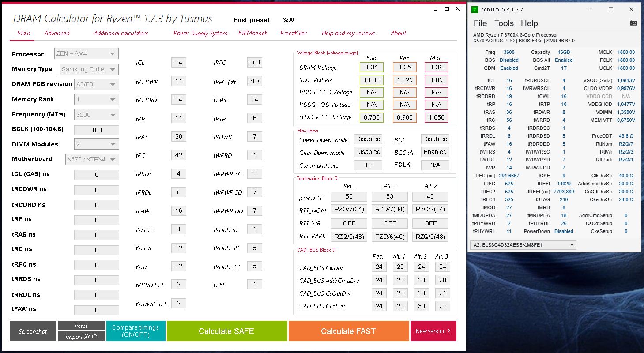644x353 pixels.
Task: Open the Power Supply System tab
Action: pyautogui.click(x=200, y=33)
